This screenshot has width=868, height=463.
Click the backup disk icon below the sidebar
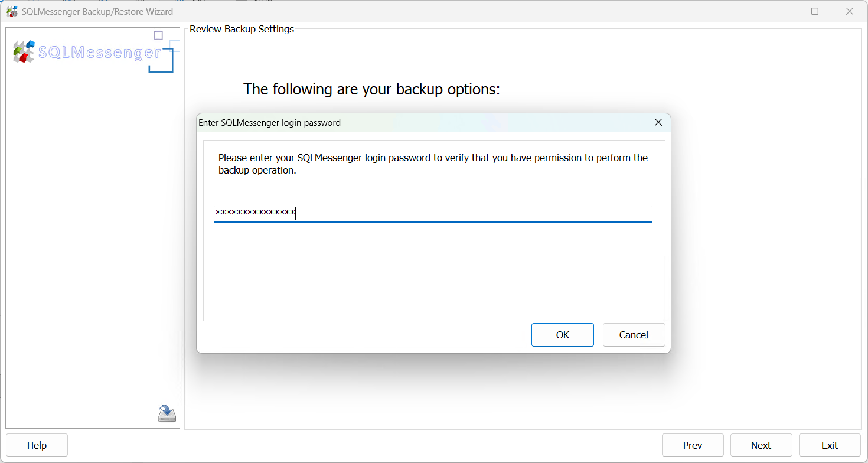coord(167,413)
